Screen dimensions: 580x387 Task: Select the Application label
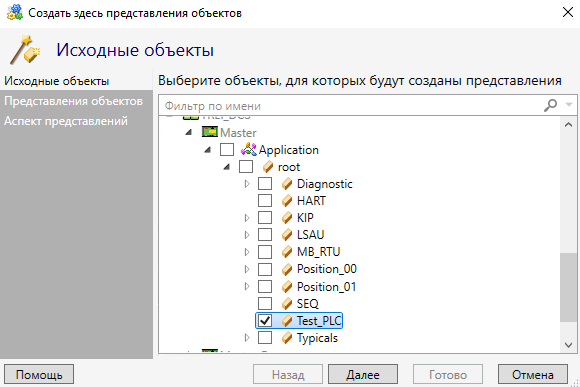[x=289, y=150]
